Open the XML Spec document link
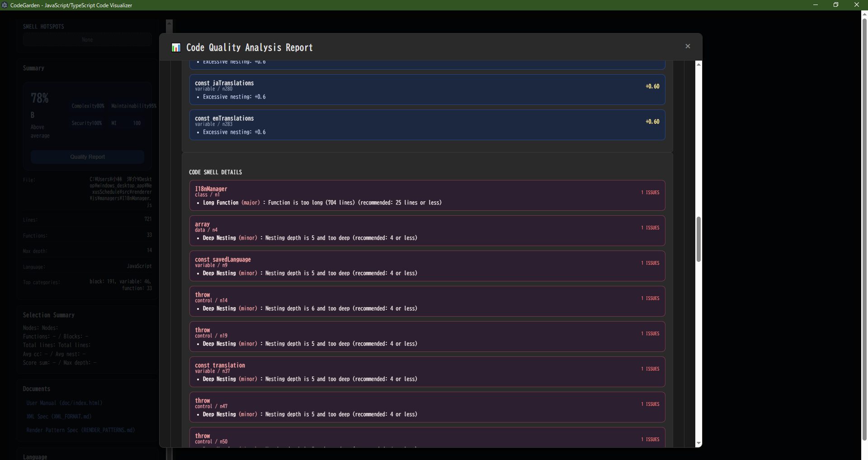868x460 pixels. coord(59,417)
